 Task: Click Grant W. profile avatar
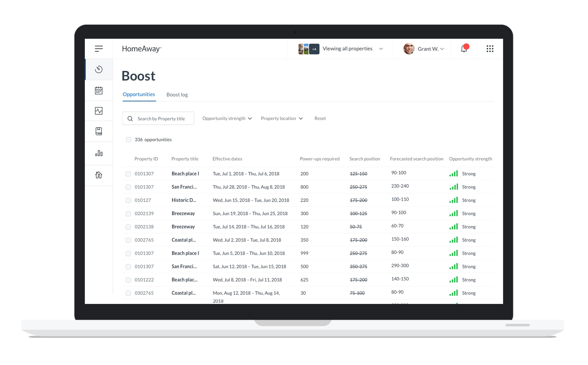409,49
